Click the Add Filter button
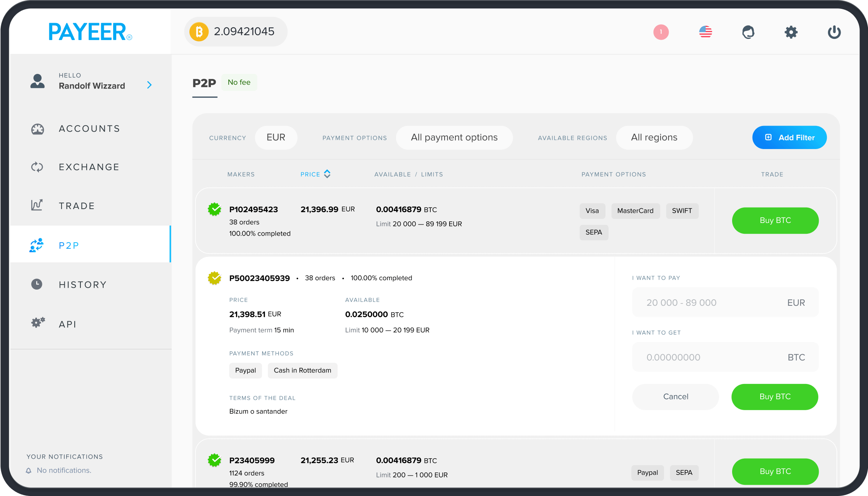This screenshot has width=868, height=496. [789, 137]
